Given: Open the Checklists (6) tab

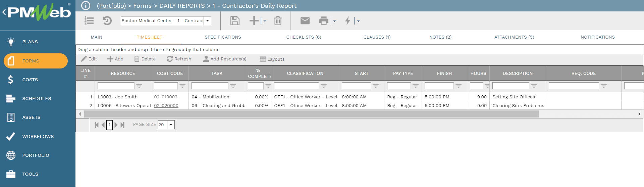Looking at the screenshot, I should pos(304,37).
